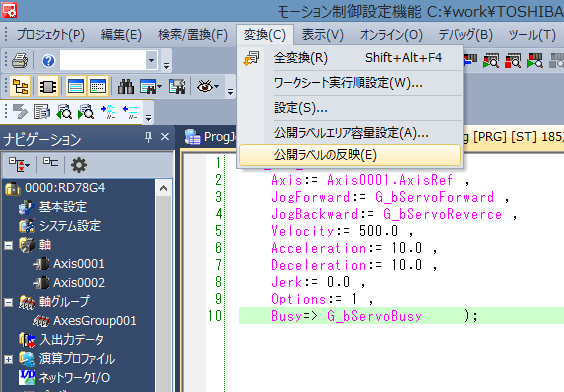Select 入出力データ in the tree
This screenshot has width=564, height=392.
click(x=72, y=340)
